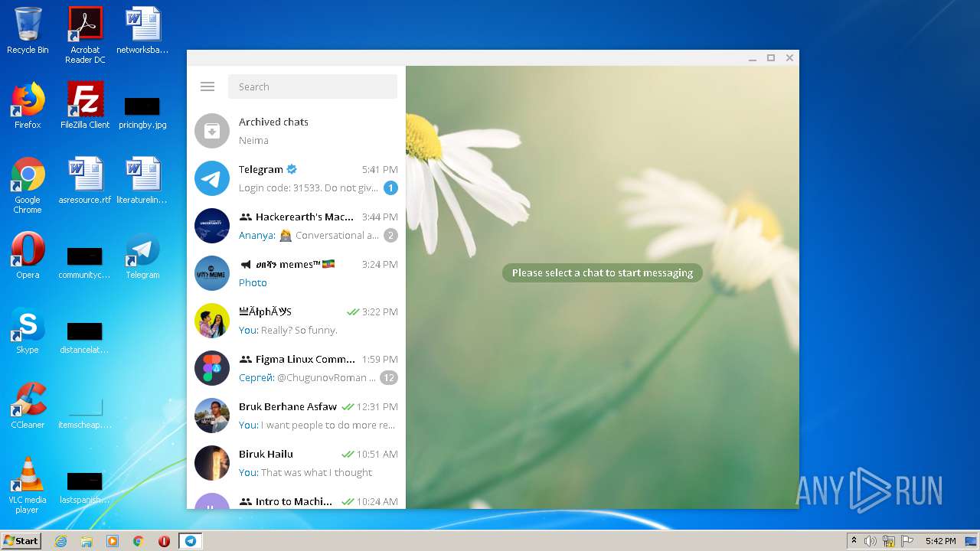The width and height of the screenshot is (980, 551).
Task: Click the 5:41 PM timestamp on Telegram chat
Action: pos(380,169)
